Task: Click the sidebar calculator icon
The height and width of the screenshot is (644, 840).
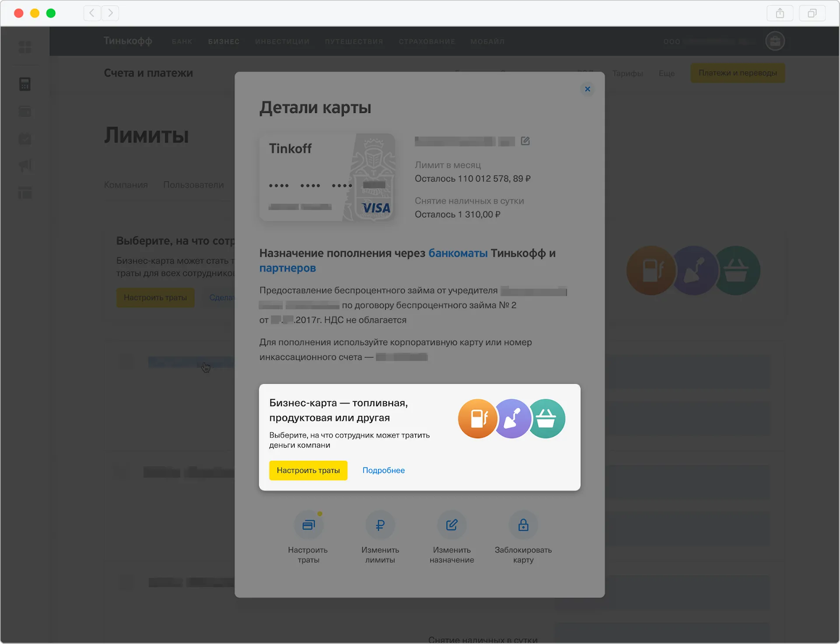Action: point(25,84)
